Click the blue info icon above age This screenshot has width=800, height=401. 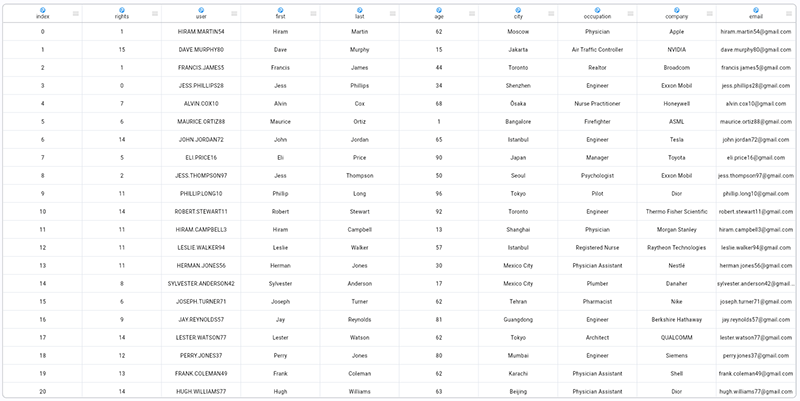tap(439, 10)
